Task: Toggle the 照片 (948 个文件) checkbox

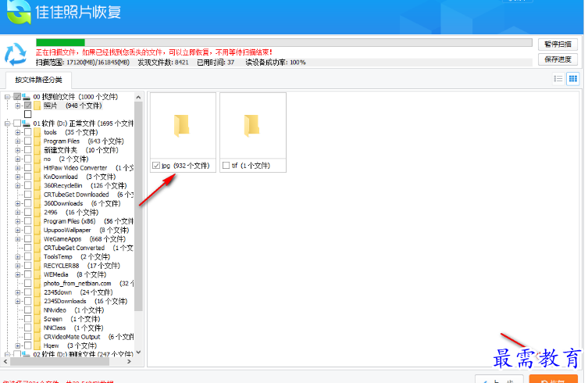Action: coord(28,106)
